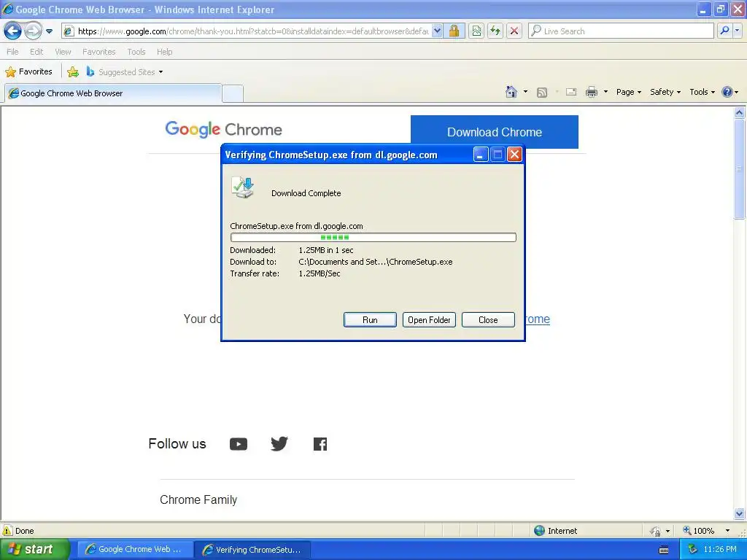Click Run in the download dialog
This screenshot has height=560, width=747.
point(370,320)
